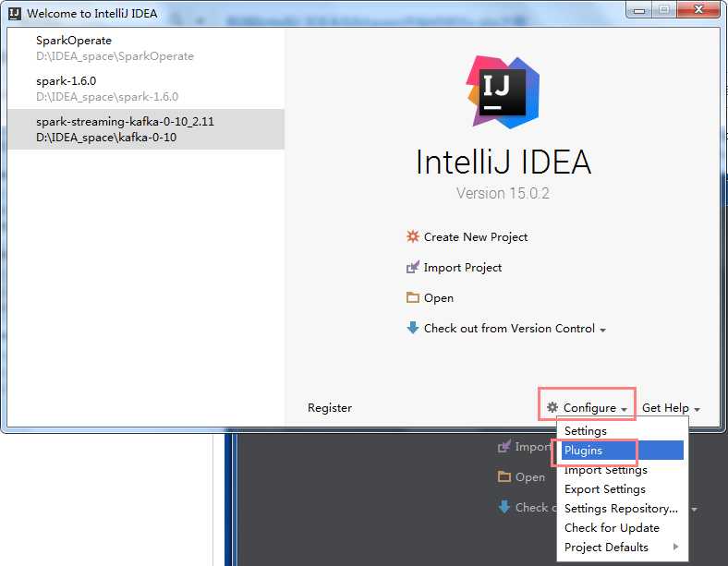Click the Check out arrow icon in the dark window

pyautogui.click(x=504, y=507)
